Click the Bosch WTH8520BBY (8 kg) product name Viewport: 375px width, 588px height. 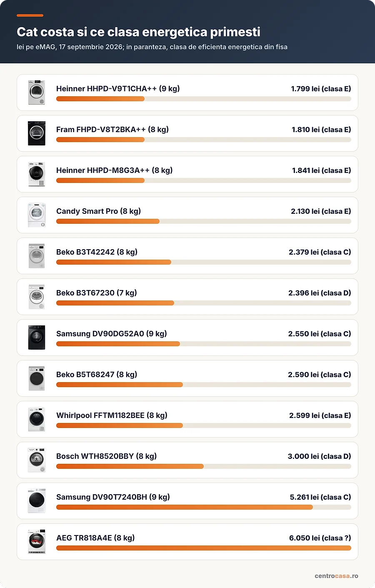coord(107,456)
